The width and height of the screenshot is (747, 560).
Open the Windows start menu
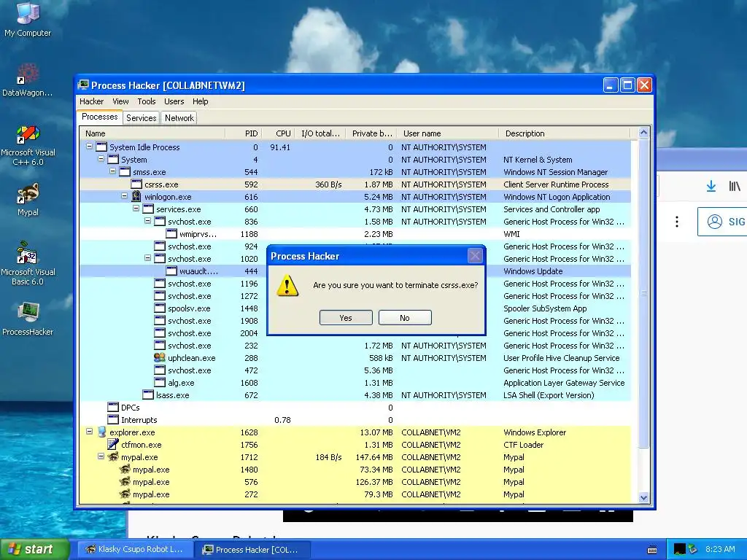coord(34,549)
